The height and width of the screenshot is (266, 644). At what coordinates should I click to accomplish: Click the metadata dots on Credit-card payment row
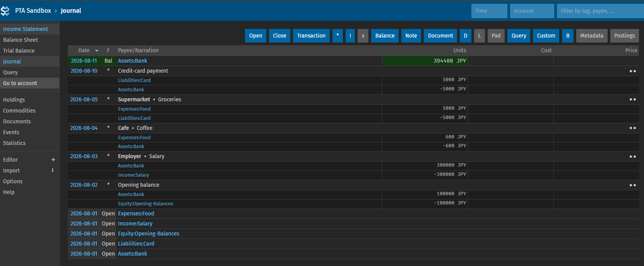point(632,71)
